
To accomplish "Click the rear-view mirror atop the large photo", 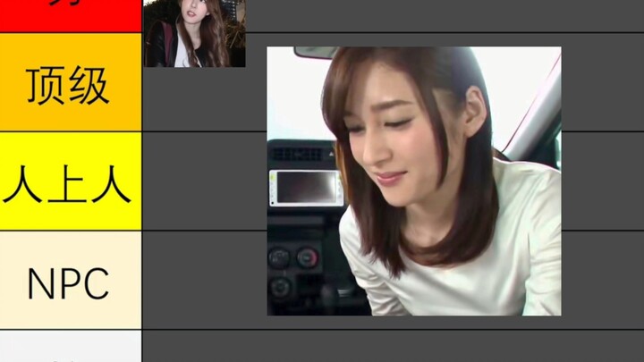I will coord(316,52).
